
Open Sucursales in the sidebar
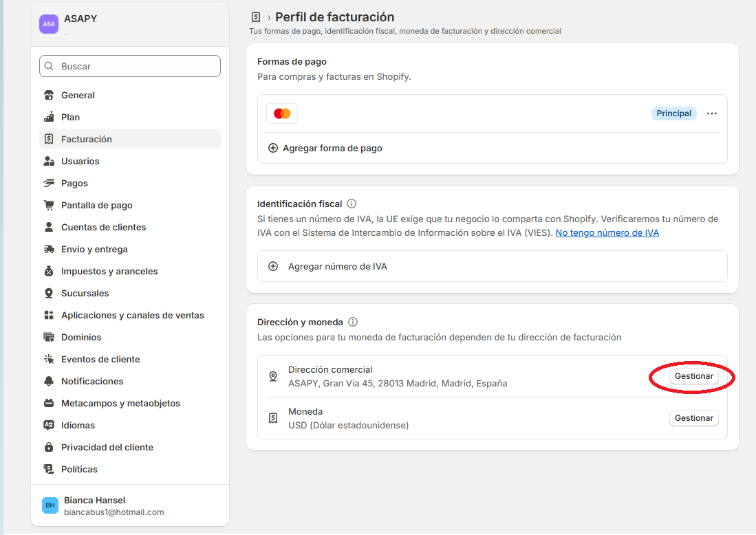(130, 293)
